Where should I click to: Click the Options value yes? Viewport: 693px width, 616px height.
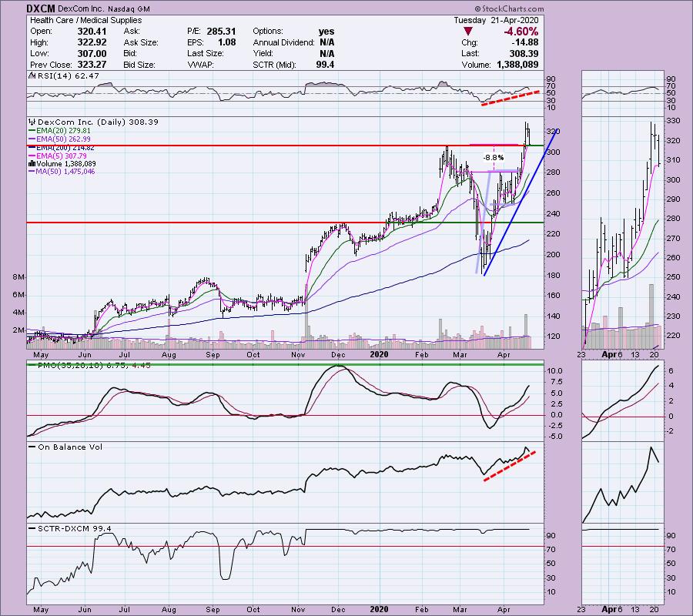(x=326, y=32)
